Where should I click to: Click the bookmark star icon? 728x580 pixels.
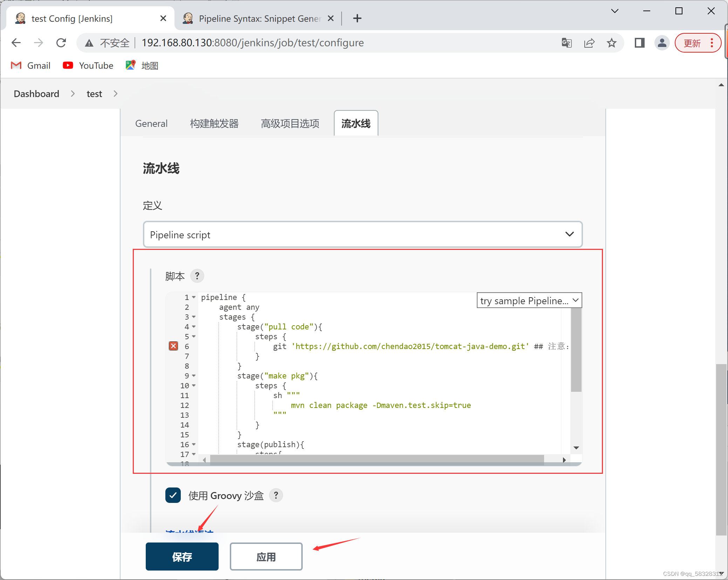pos(611,43)
